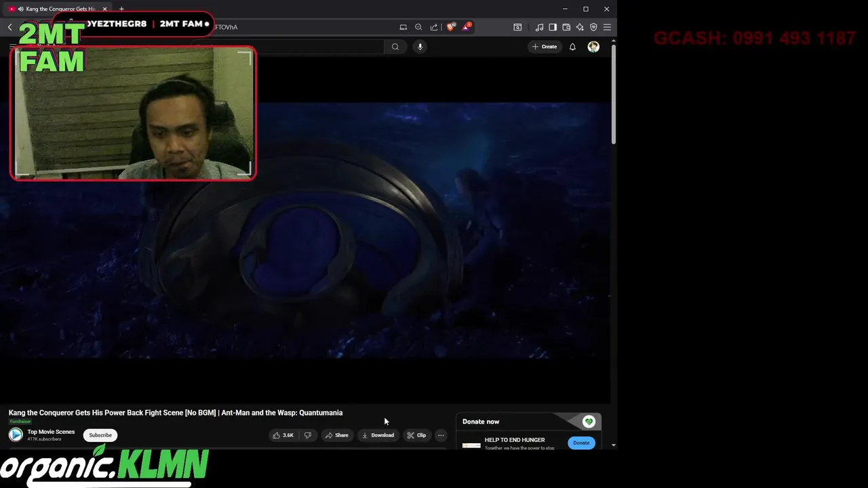Close the Kang the Conqueror browser tab
The width and height of the screenshot is (868, 488).
tap(104, 9)
